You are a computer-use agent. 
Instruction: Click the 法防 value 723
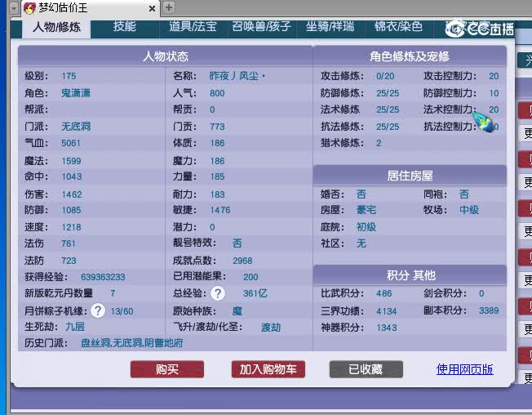(69, 261)
